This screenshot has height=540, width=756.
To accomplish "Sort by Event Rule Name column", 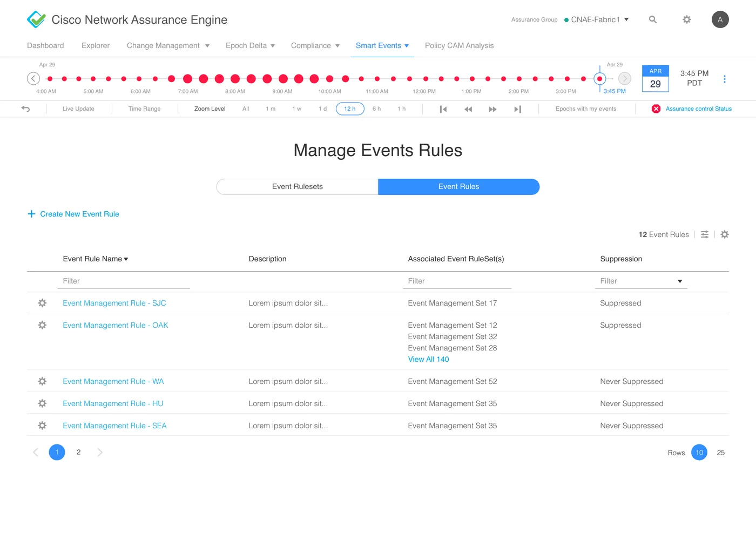I will point(96,259).
